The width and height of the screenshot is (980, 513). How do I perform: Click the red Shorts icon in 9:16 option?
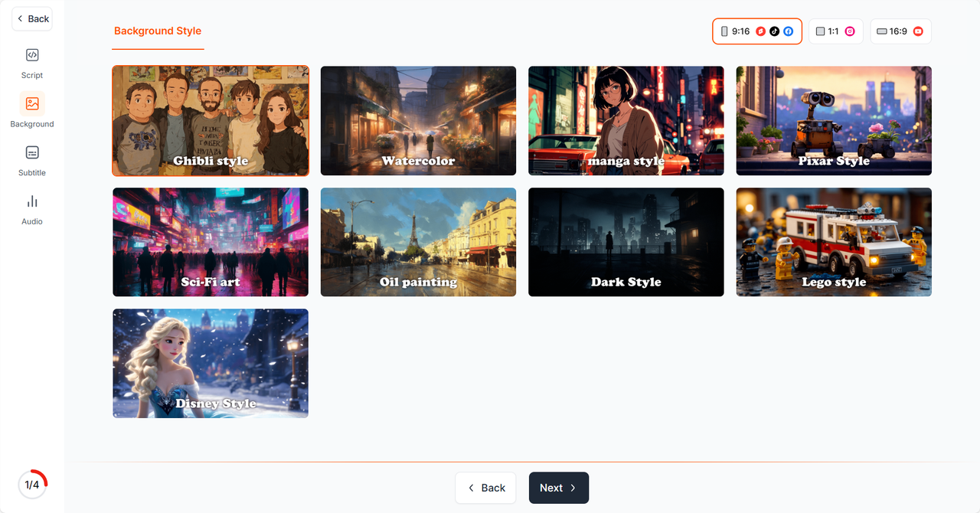point(760,31)
